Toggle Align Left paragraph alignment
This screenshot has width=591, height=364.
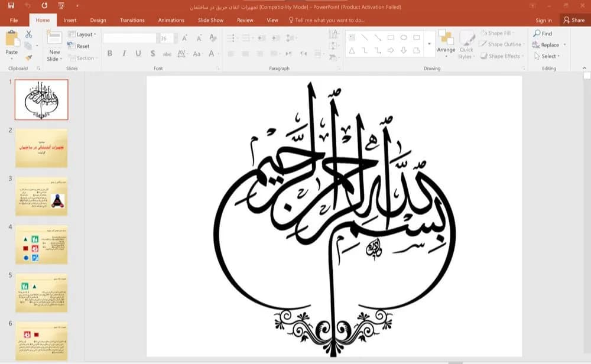click(x=231, y=54)
